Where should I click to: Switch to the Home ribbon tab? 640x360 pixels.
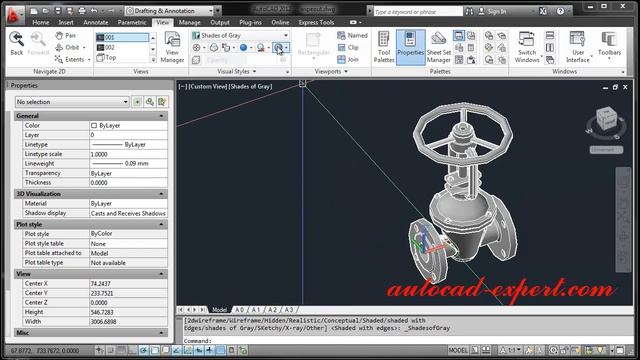(40, 22)
